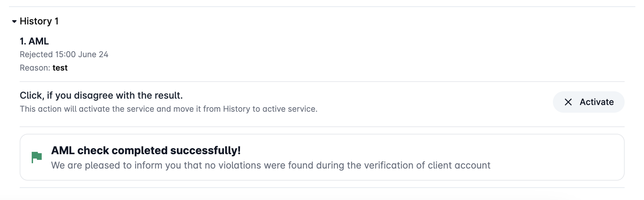
Task: Click the 'We are pleased to inform you' message
Action: coord(270,166)
